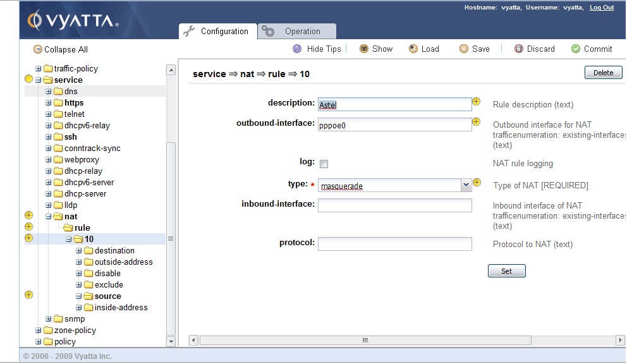Screen dimensions: 627x364
Task: Click yellow plus icon next to type dropdown
Action: click(x=477, y=183)
